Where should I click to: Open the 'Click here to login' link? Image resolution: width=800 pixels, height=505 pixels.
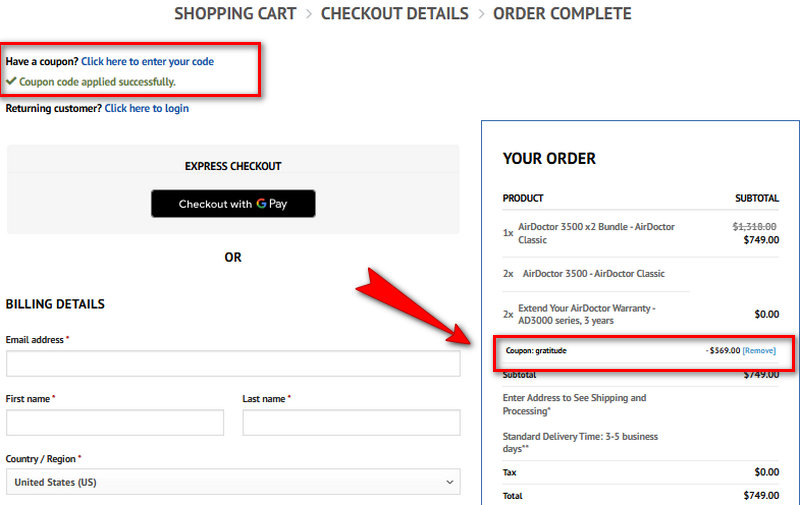tap(147, 108)
